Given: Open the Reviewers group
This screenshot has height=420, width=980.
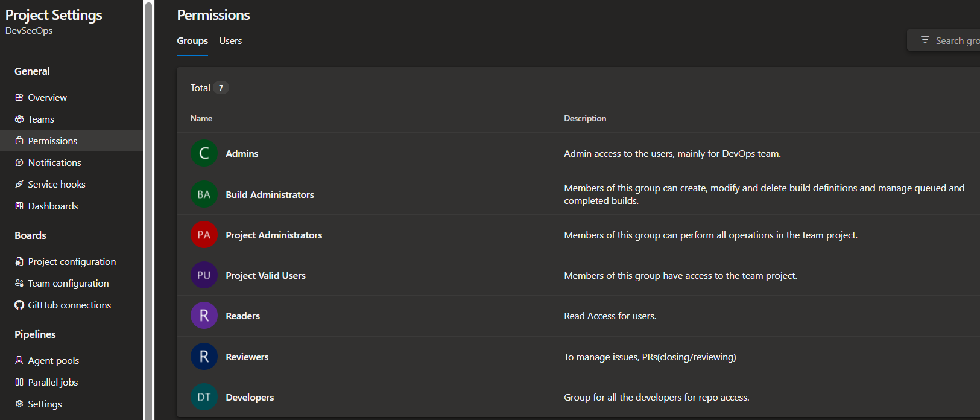Looking at the screenshot, I should click(x=247, y=357).
